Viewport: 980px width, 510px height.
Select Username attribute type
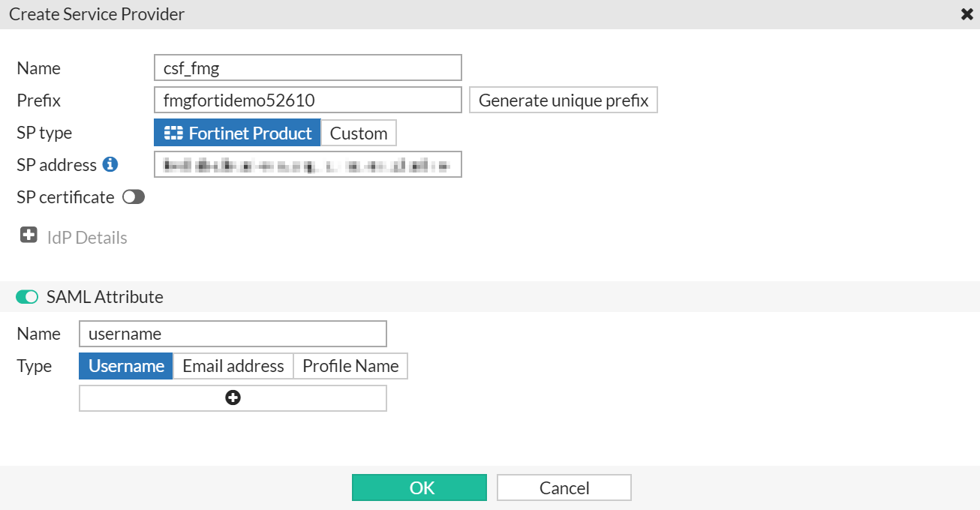pos(125,365)
